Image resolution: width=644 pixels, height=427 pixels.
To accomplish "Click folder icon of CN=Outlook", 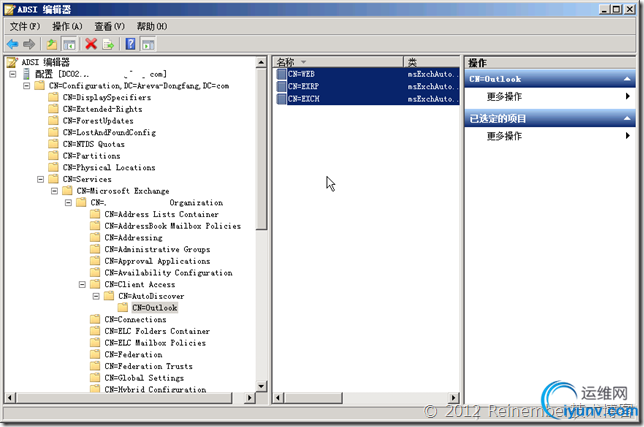I will [x=122, y=308].
